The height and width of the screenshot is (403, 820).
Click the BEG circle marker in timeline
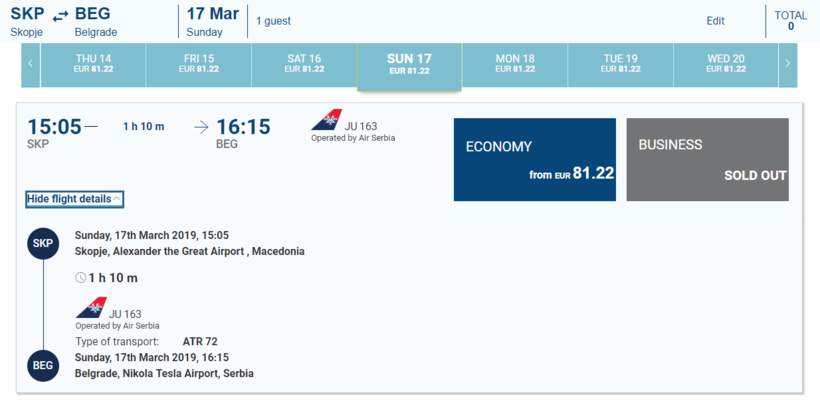(43, 365)
